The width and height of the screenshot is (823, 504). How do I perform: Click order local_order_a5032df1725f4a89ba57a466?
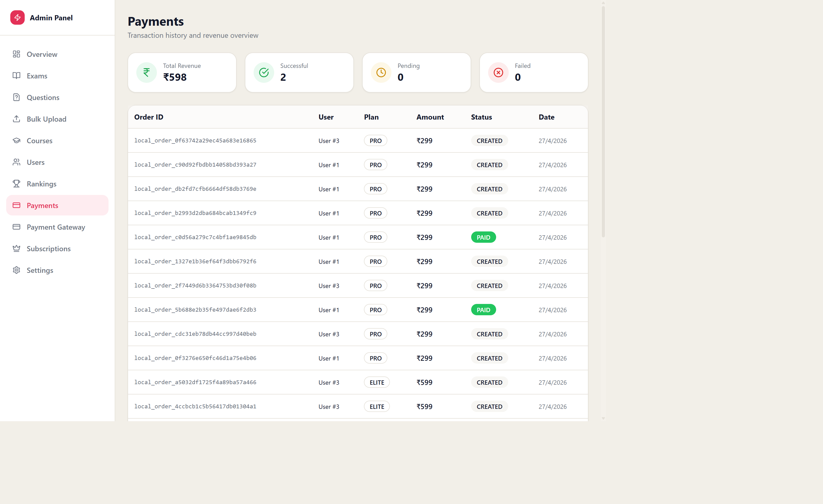point(195,382)
